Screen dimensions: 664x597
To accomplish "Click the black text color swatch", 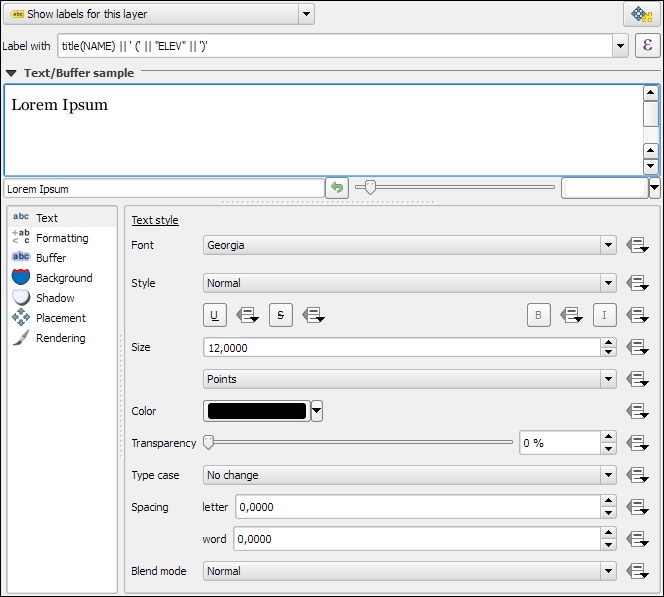I will click(x=256, y=411).
